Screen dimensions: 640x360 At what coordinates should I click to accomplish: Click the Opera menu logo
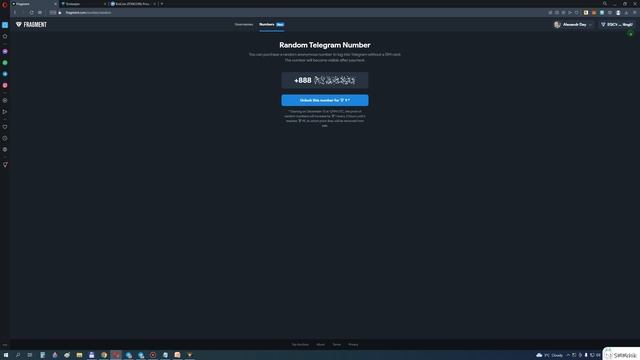tap(5, 4)
